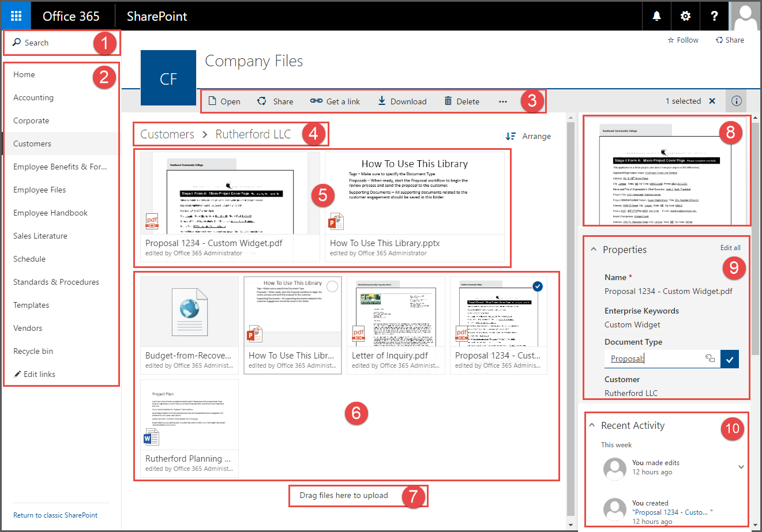Open Employee Files in the navigation
Screen dimensions: 762x532
click(x=40, y=190)
